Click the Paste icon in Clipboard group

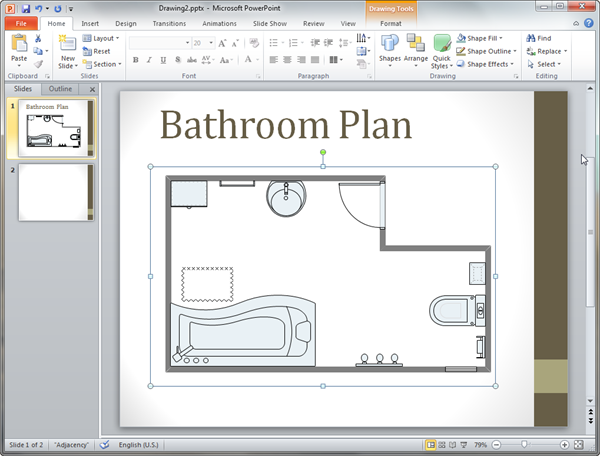pyautogui.click(x=18, y=43)
